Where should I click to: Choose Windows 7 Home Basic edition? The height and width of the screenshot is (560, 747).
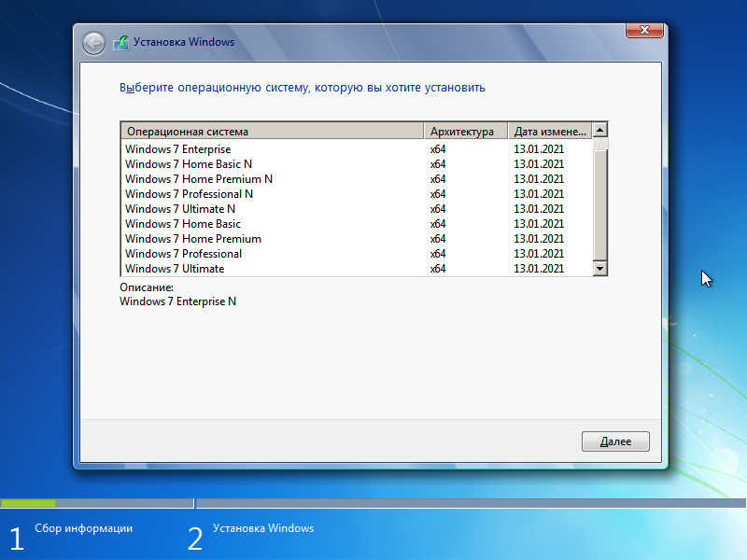pos(357,224)
